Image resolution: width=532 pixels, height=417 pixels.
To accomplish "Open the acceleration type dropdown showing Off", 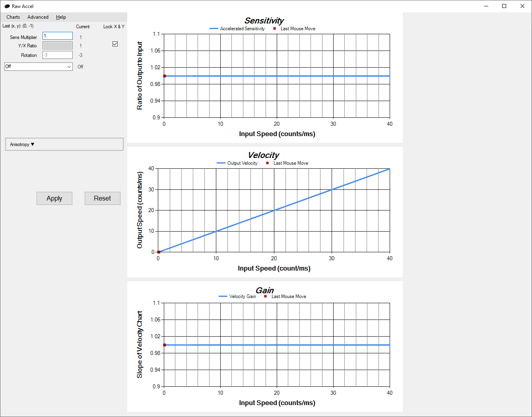I will pyautogui.click(x=39, y=66).
